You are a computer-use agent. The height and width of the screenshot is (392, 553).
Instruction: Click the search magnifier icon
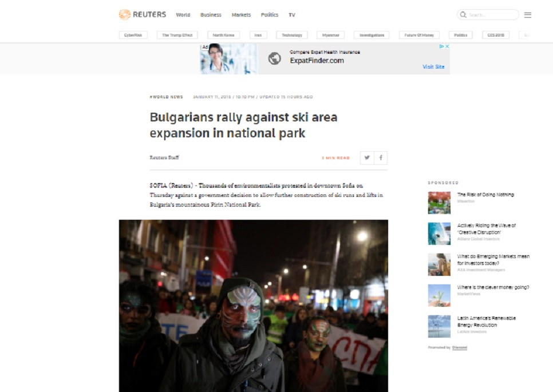pyautogui.click(x=463, y=15)
